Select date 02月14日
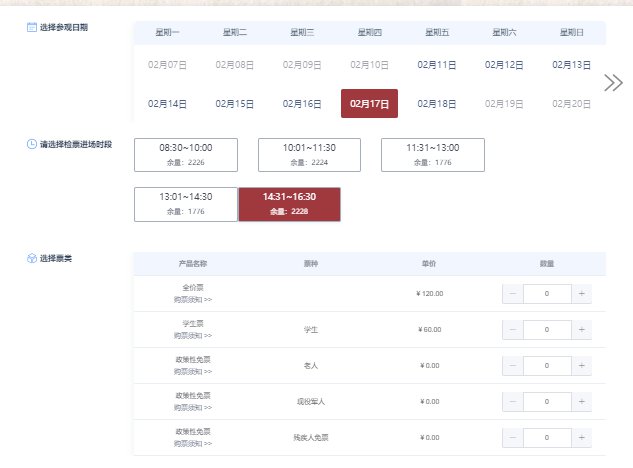Image resolution: width=633 pixels, height=468 pixels. 167,104
